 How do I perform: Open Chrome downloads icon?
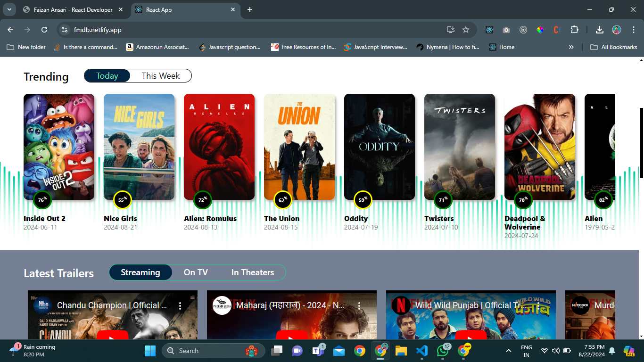(600, 30)
